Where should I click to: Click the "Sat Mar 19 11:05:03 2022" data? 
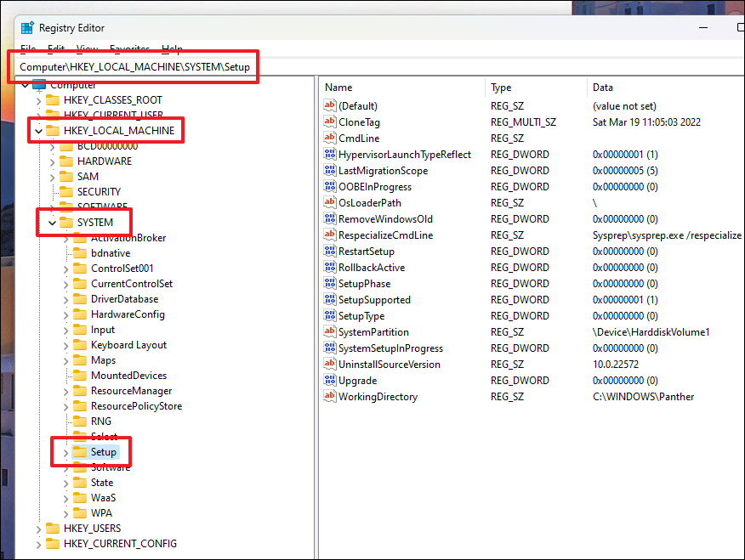(x=646, y=122)
